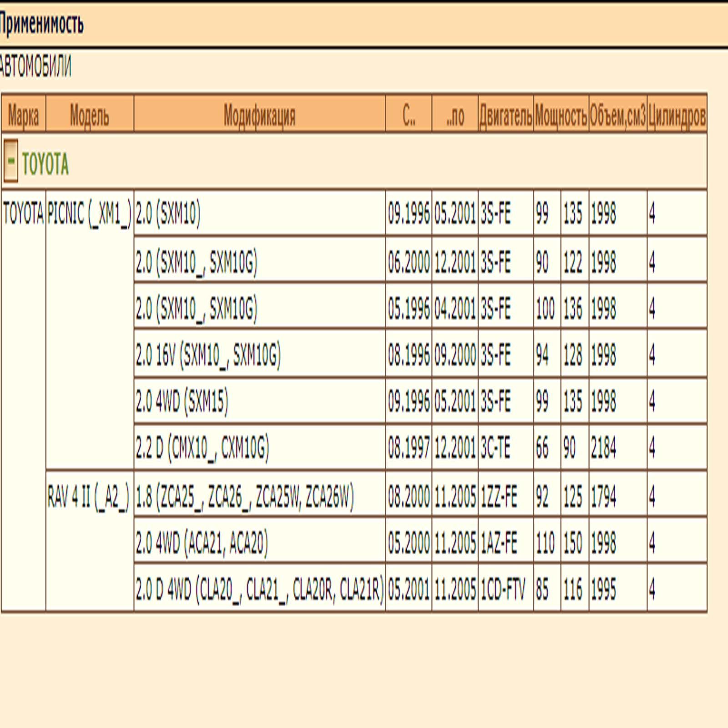Select the 09.2000 end date cell
This screenshot has width=728, height=728.
coord(455,354)
